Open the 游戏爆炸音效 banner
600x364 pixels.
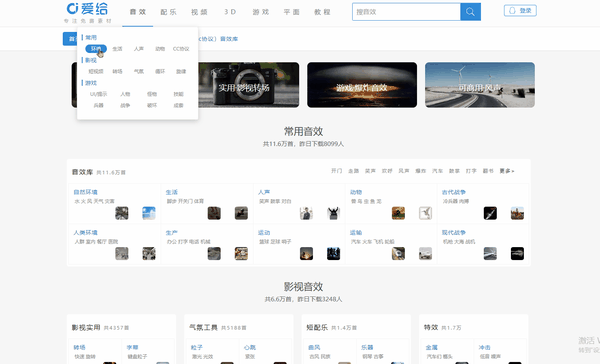[x=362, y=85]
